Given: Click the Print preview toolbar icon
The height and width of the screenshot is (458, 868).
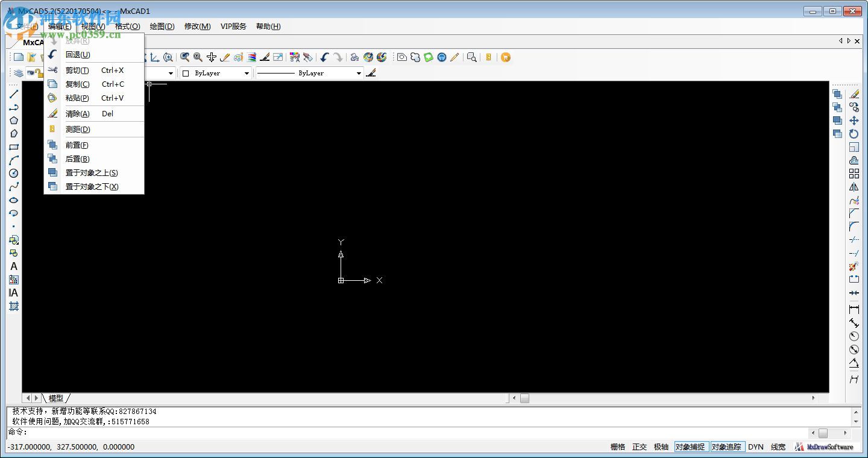Looking at the screenshot, I should (472, 57).
